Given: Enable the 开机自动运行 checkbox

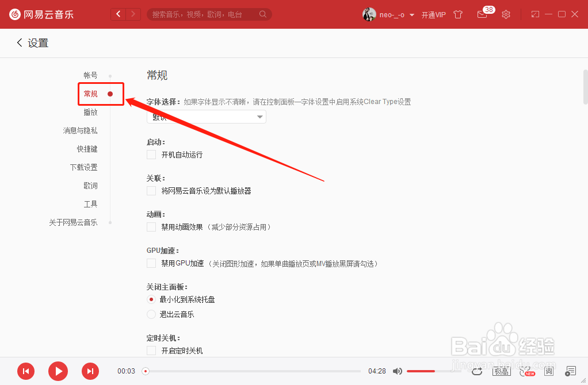Looking at the screenshot, I should tap(151, 155).
